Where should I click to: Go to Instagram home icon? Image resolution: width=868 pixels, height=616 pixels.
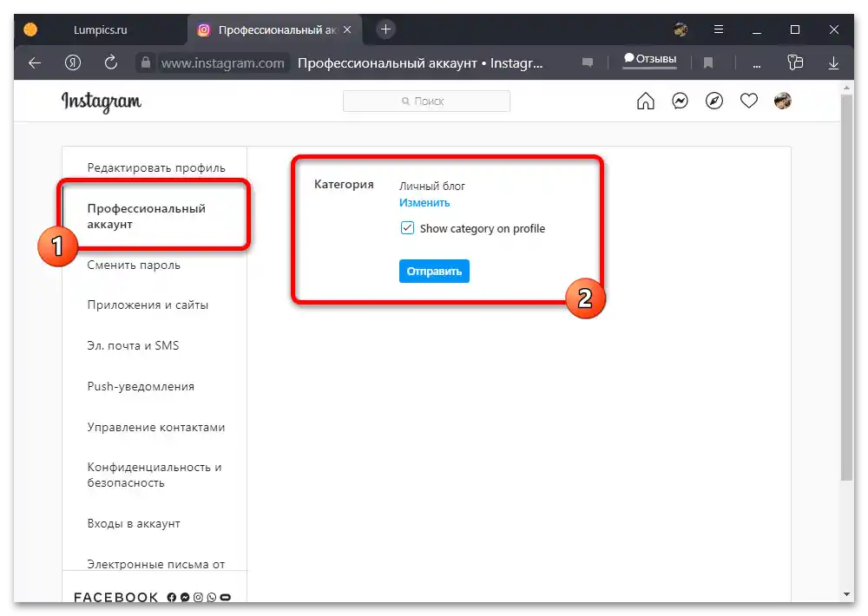(646, 101)
